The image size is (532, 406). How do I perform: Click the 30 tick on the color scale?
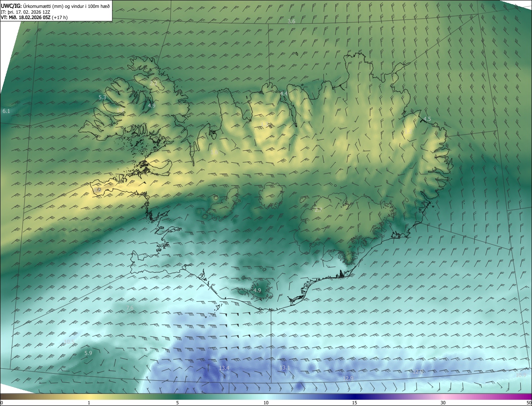point(443,403)
